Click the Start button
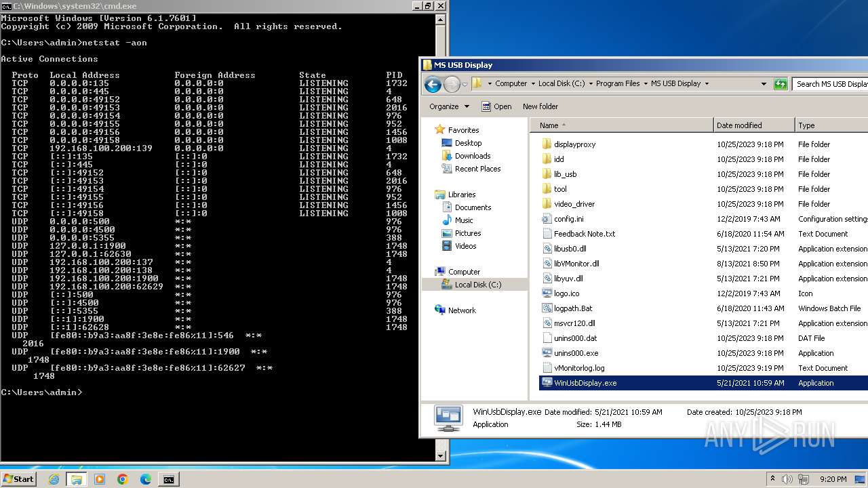Viewport: 868px width, 488px height. click(19, 479)
